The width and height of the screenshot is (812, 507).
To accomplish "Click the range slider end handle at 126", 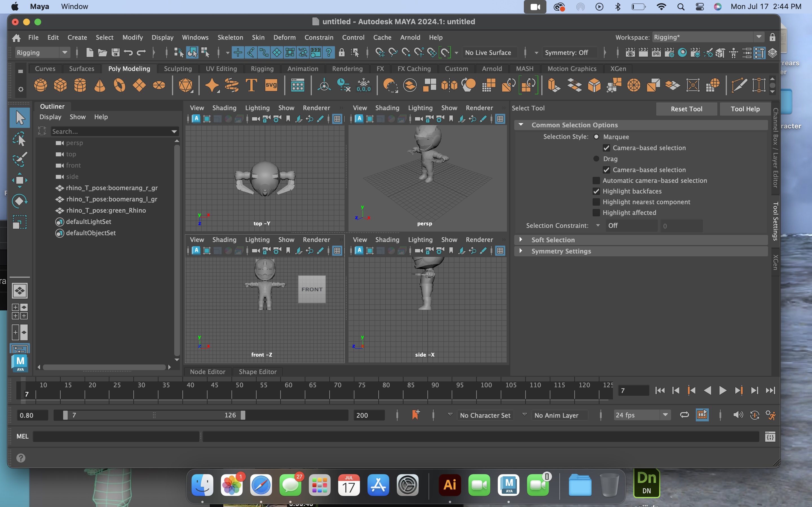I will [x=243, y=415].
